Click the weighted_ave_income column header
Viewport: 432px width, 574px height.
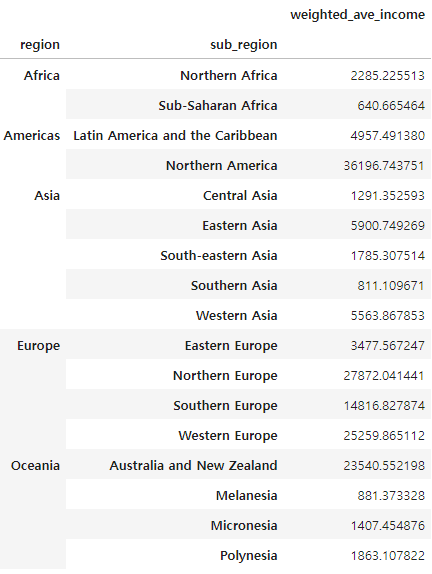357,15
